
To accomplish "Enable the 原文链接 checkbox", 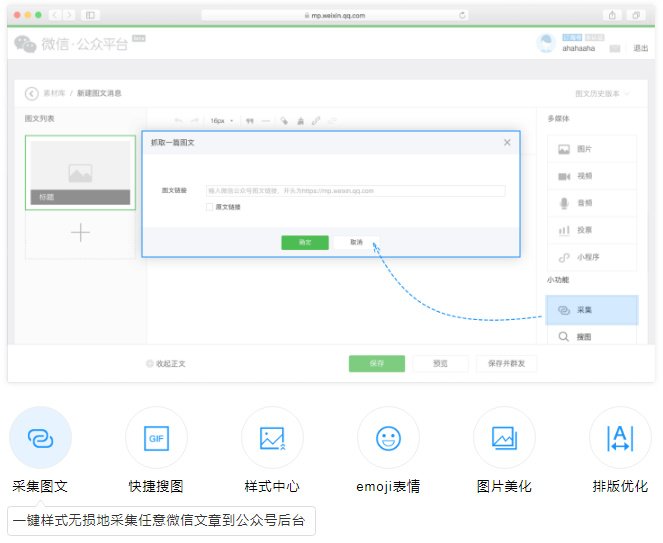I will [x=209, y=207].
